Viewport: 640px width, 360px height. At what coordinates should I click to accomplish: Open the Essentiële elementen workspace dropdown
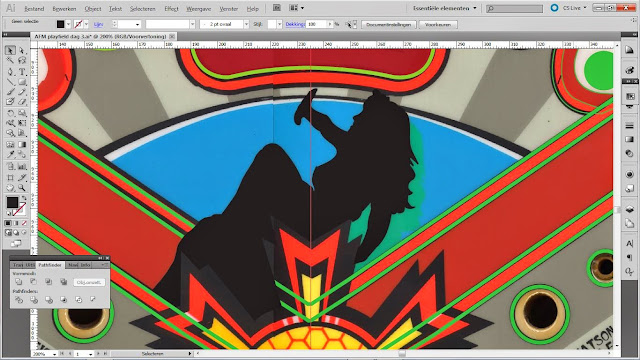[x=444, y=8]
